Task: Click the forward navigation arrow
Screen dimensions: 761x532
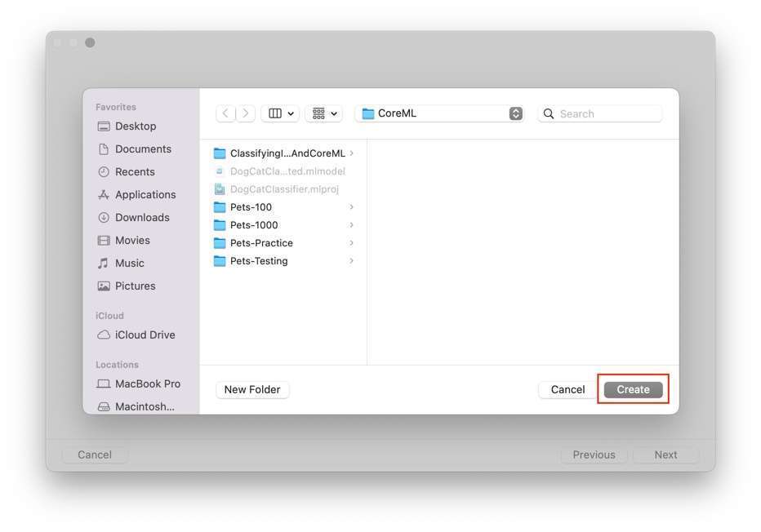Action: coord(246,113)
